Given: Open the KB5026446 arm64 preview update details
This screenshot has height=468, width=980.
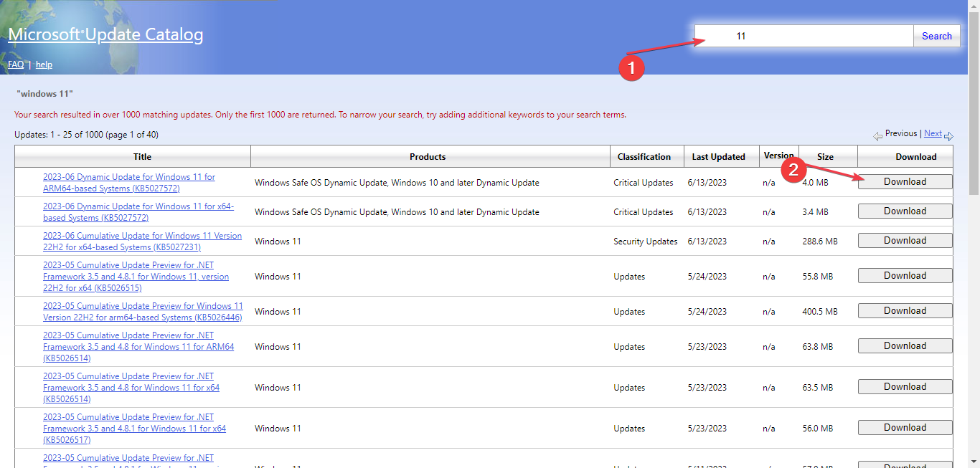Looking at the screenshot, I should 143,311.
